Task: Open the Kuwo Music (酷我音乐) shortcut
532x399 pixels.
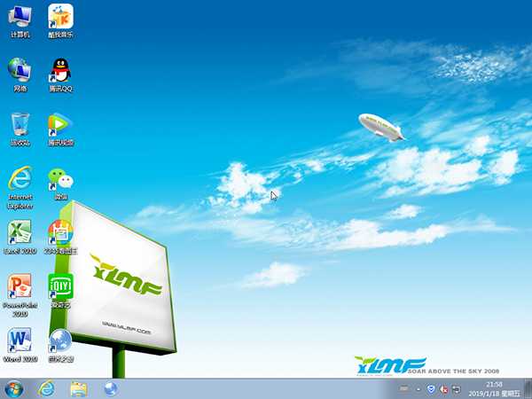Action: 60,21
